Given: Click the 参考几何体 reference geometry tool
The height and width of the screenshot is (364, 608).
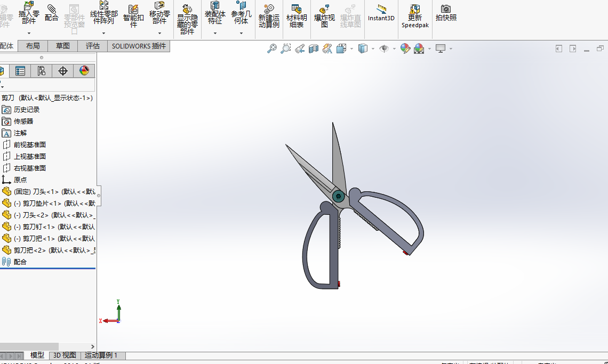Looking at the screenshot, I should (x=241, y=13).
